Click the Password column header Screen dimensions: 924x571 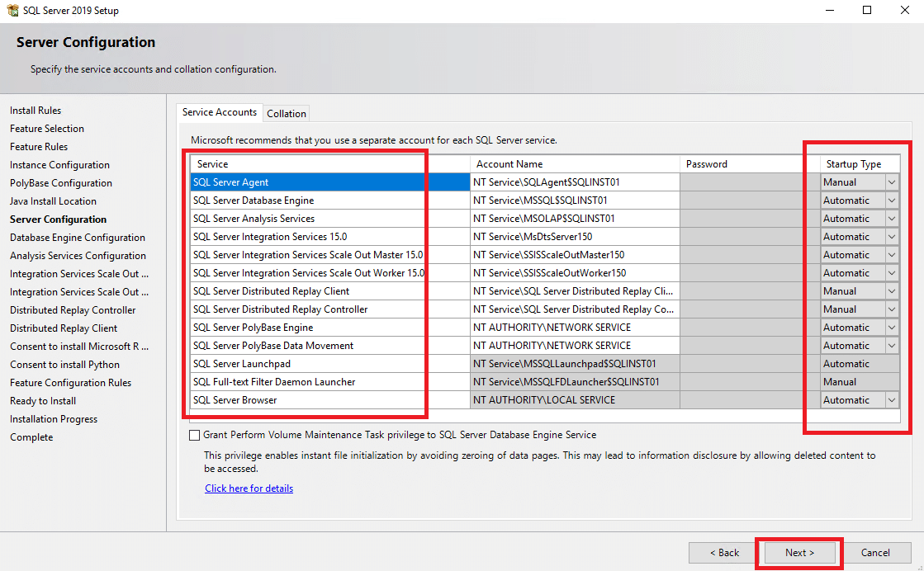pos(750,164)
